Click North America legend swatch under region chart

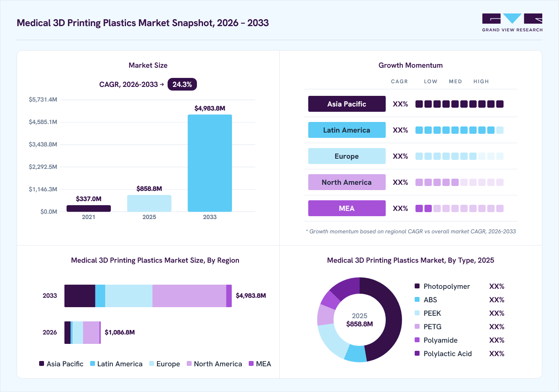pos(189,363)
